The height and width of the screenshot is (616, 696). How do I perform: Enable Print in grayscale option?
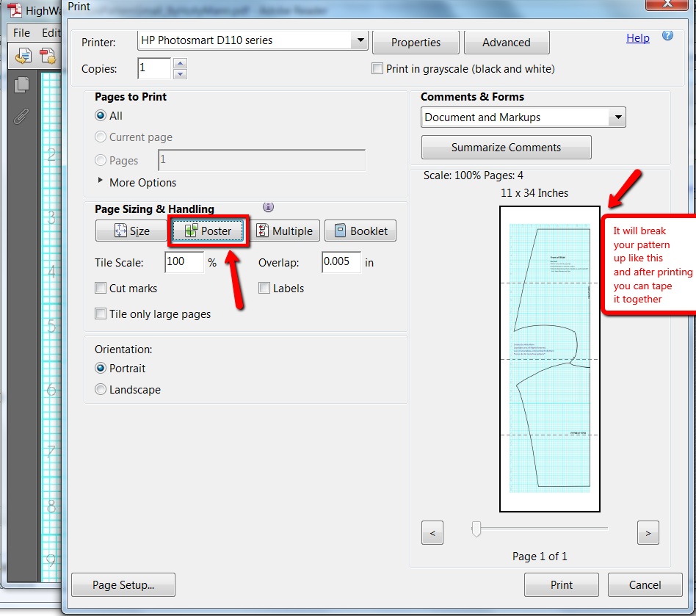(377, 68)
